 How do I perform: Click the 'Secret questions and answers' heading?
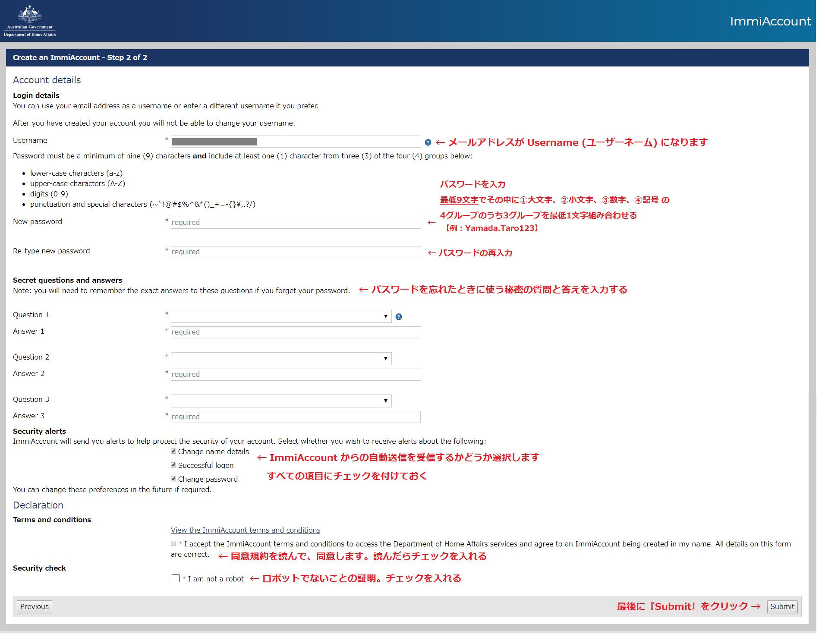click(x=68, y=280)
